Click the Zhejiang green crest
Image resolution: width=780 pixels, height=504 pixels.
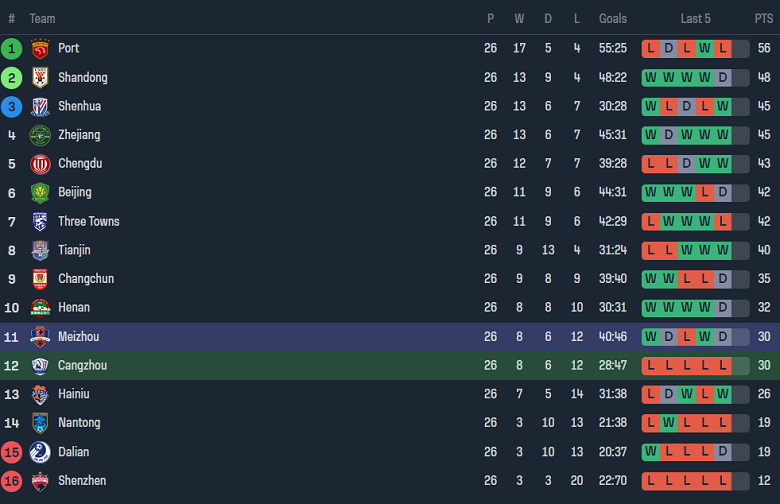tap(40, 135)
